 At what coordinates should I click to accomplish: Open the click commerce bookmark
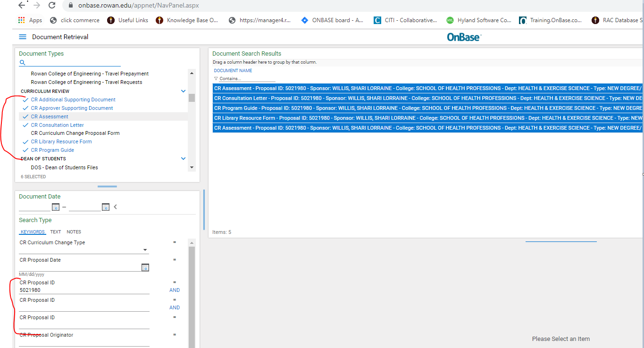pos(75,20)
